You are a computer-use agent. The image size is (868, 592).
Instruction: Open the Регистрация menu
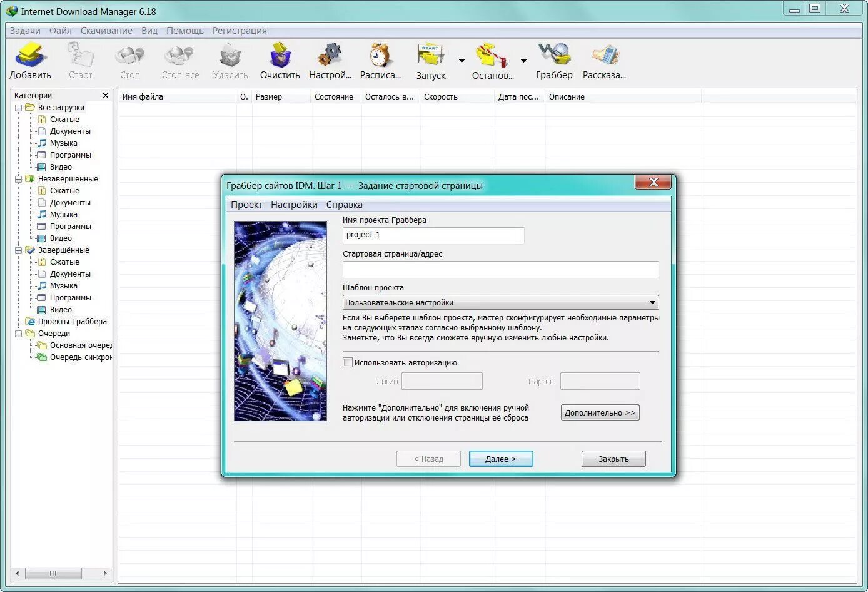pyautogui.click(x=240, y=30)
